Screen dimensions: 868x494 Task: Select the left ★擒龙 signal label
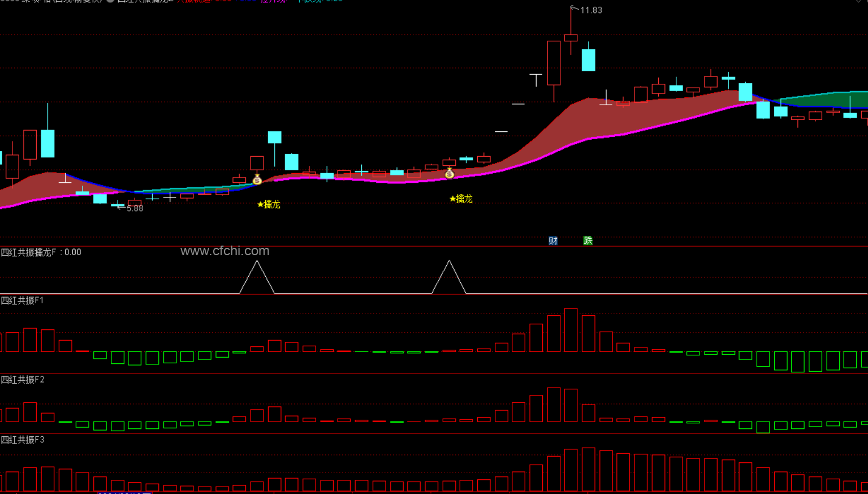pyautogui.click(x=269, y=204)
